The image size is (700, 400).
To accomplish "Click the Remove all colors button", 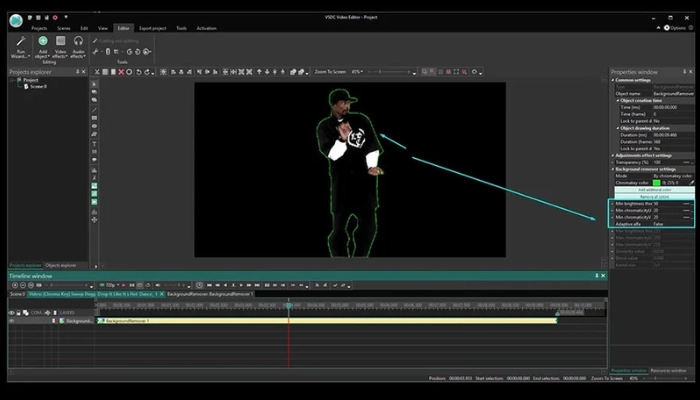I will (x=654, y=196).
